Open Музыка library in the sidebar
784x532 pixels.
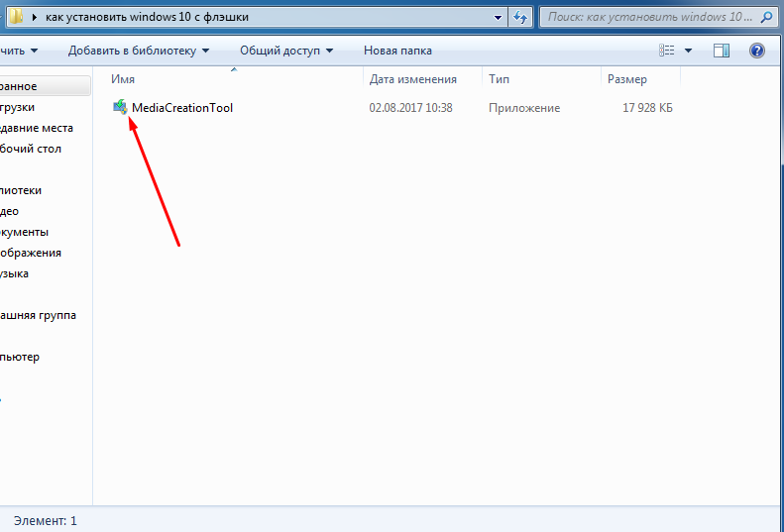coord(14,274)
